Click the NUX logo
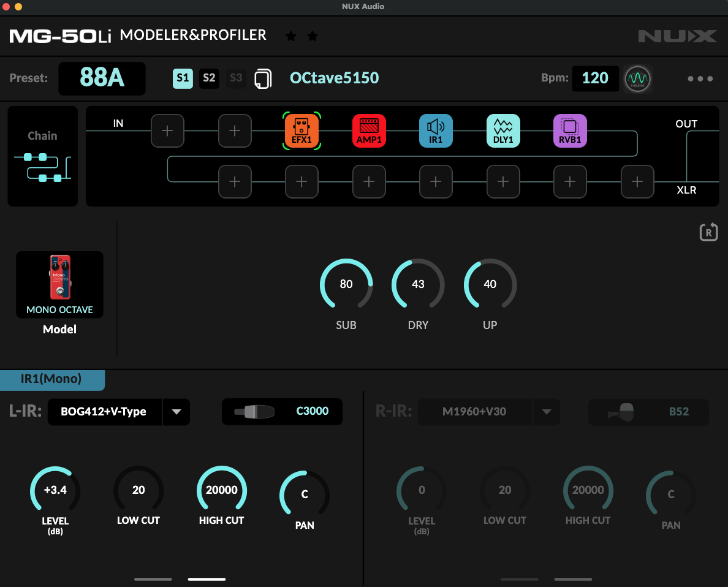Viewport: 728px width, 587px height. (x=677, y=36)
